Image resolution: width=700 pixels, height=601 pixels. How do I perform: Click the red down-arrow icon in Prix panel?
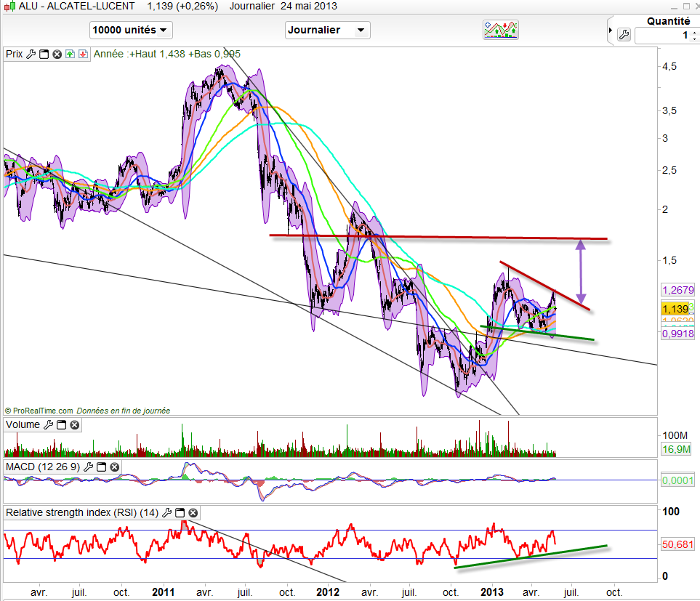click(83, 54)
